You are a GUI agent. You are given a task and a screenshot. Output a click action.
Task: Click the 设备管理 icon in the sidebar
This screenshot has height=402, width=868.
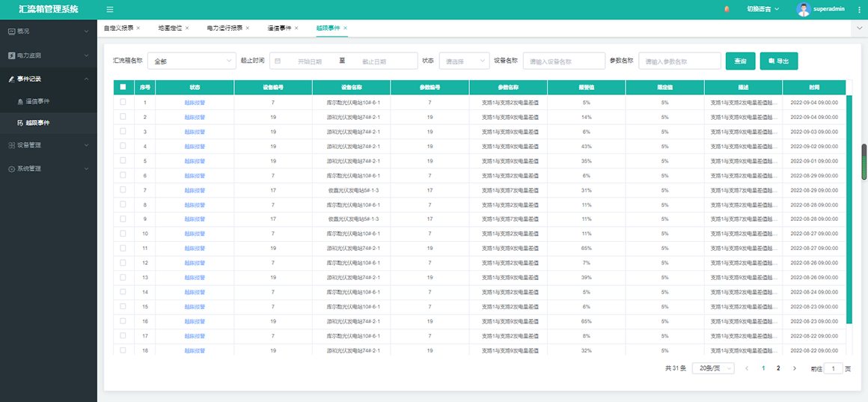pyautogui.click(x=12, y=145)
